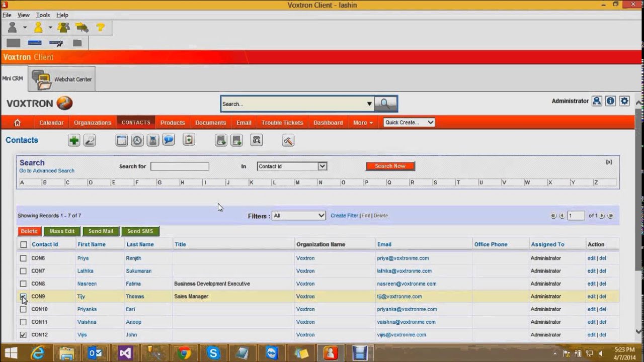The width and height of the screenshot is (644, 362).
Task: Check the box for contact CON8
Action: pos(23,284)
